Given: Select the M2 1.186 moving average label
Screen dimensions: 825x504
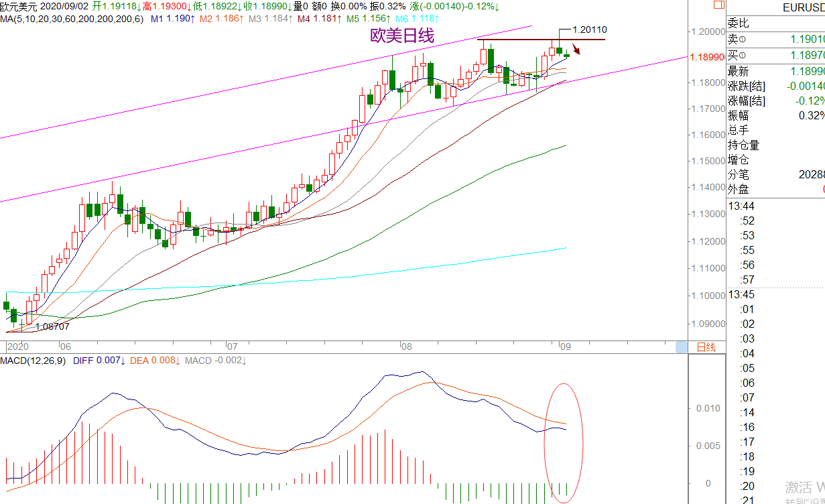Looking at the screenshot, I should (221, 19).
